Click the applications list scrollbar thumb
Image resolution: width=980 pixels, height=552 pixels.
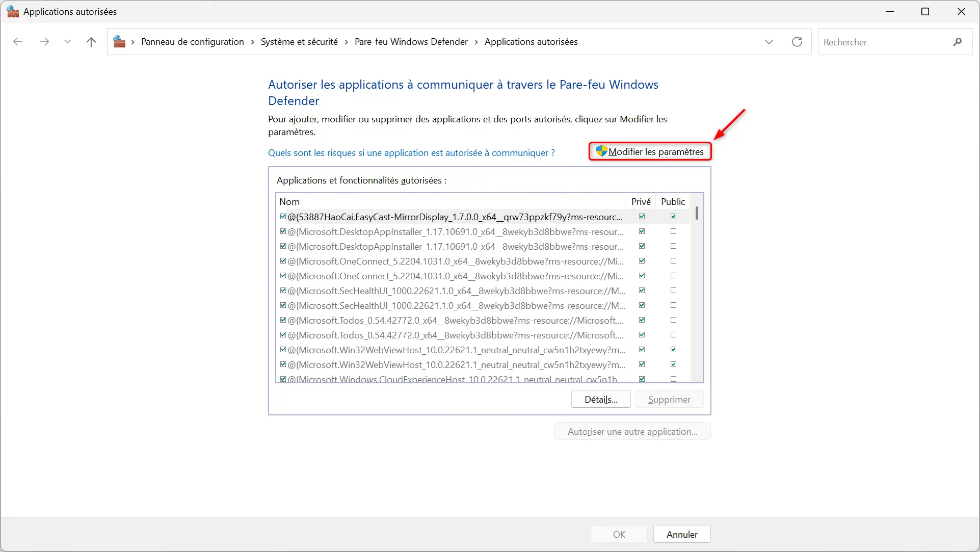tap(697, 213)
